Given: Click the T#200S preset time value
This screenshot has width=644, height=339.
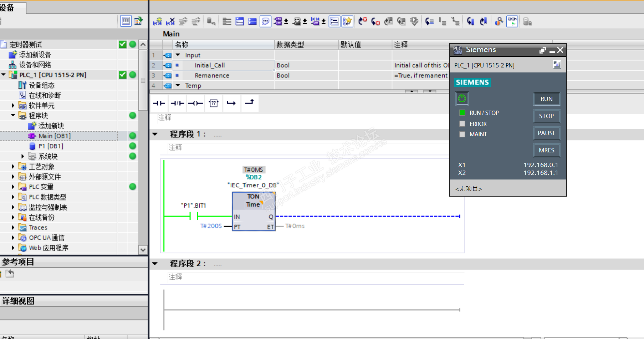Looking at the screenshot, I should 211,226.
